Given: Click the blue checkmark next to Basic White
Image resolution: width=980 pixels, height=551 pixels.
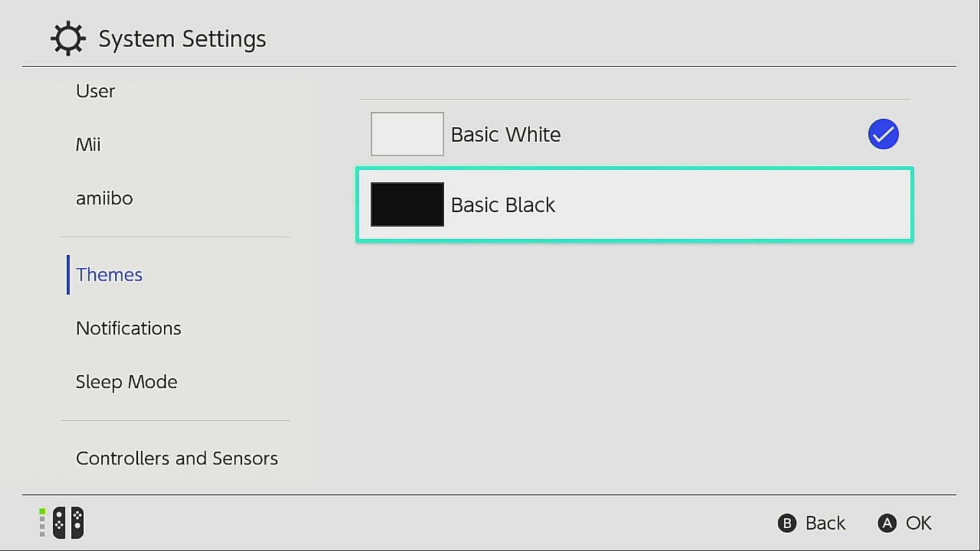Looking at the screenshot, I should point(883,134).
